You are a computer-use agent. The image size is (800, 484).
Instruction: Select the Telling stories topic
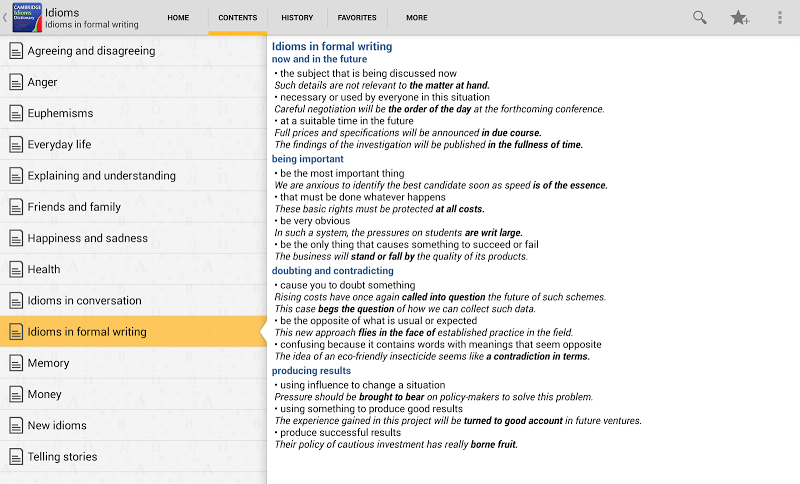coord(133,456)
